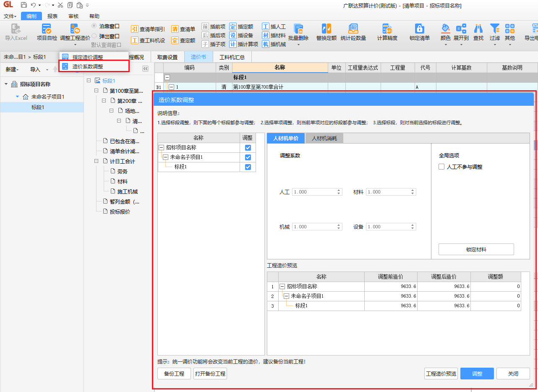
Task: Uncheck 调整 checkbox for 招标项目名称
Action: tap(248, 148)
